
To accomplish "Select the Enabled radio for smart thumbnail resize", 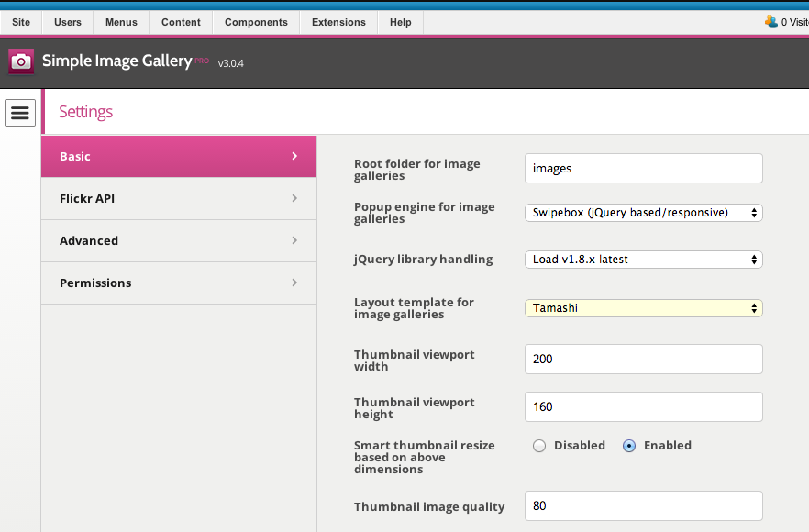I will click(x=629, y=446).
